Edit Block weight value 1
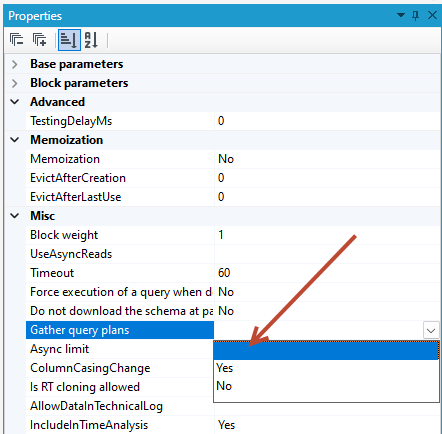 327,235
